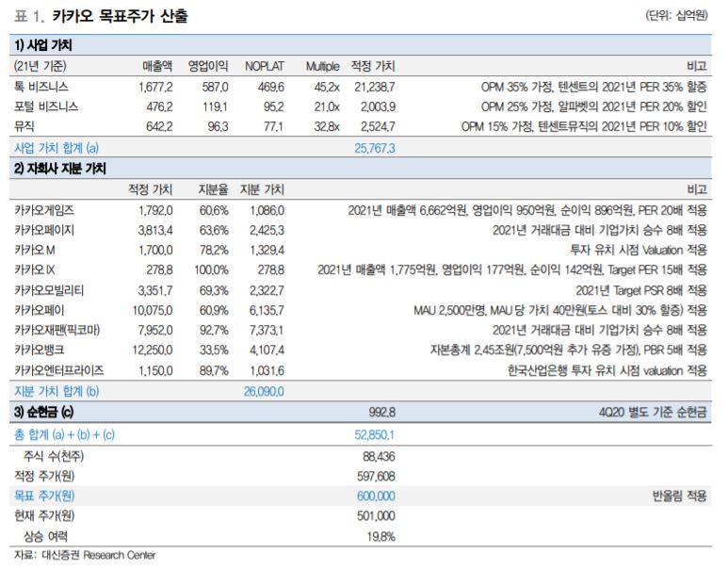728x570 pixels.
Task: Click the source line '대신증권 Research Center'
Action: (99, 555)
